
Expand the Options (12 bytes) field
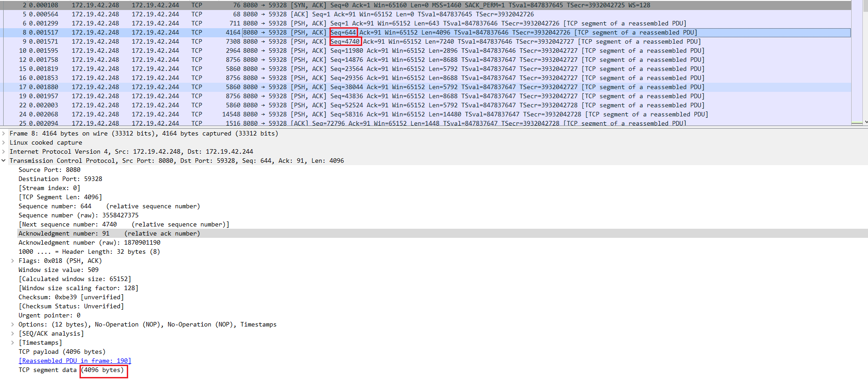13,324
